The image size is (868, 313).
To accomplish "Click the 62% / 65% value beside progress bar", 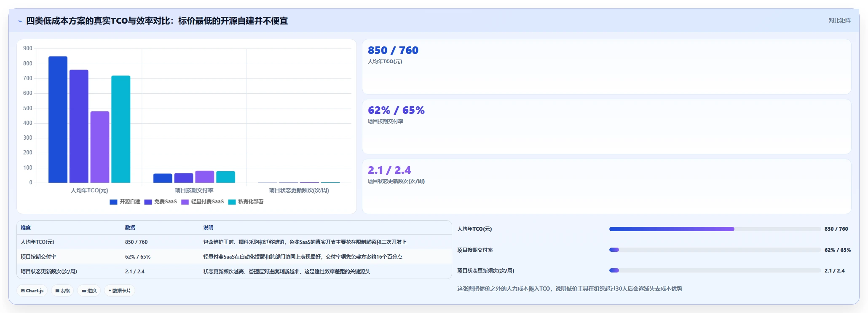I will coord(838,250).
